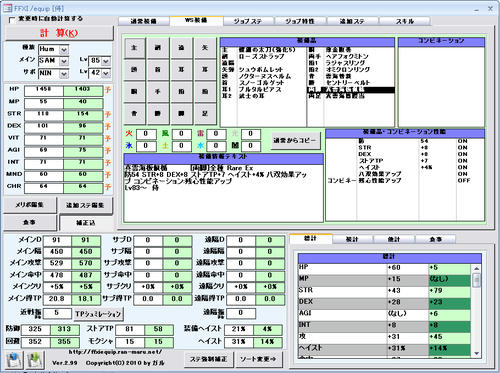Open the 種族 race dropdown showing Hum

(x=64, y=50)
